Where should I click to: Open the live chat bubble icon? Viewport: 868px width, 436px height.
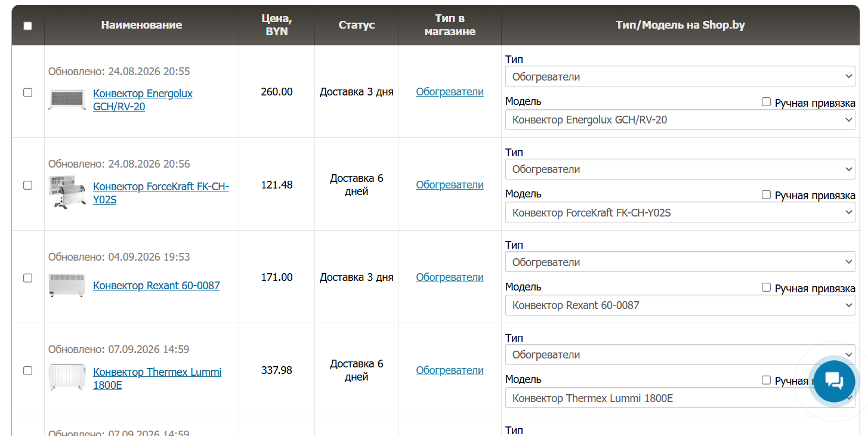pyautogui.click(x=834, y=381)
